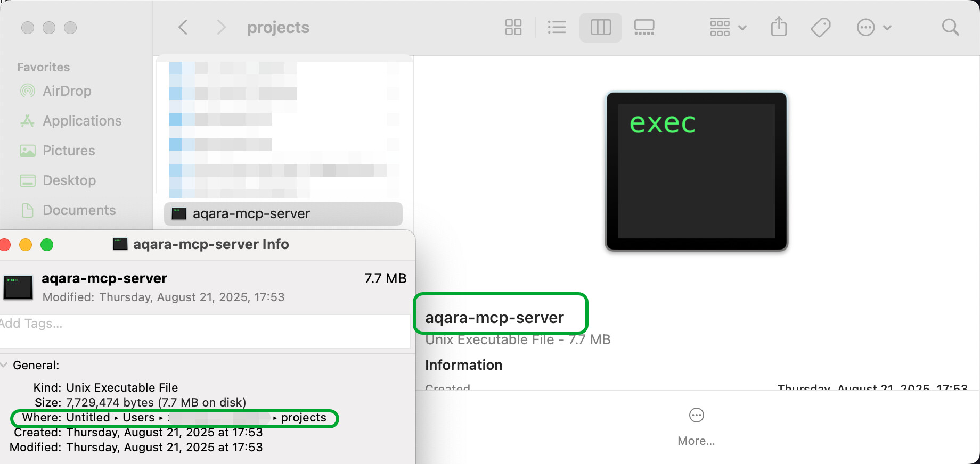Go back using the back arrow
Screen dimensions: 980x464
click(183, 27)
